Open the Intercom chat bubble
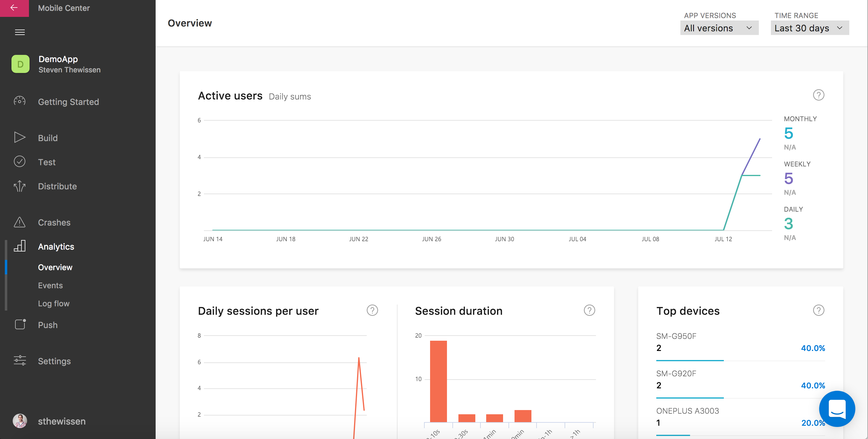 coord(837,409)
